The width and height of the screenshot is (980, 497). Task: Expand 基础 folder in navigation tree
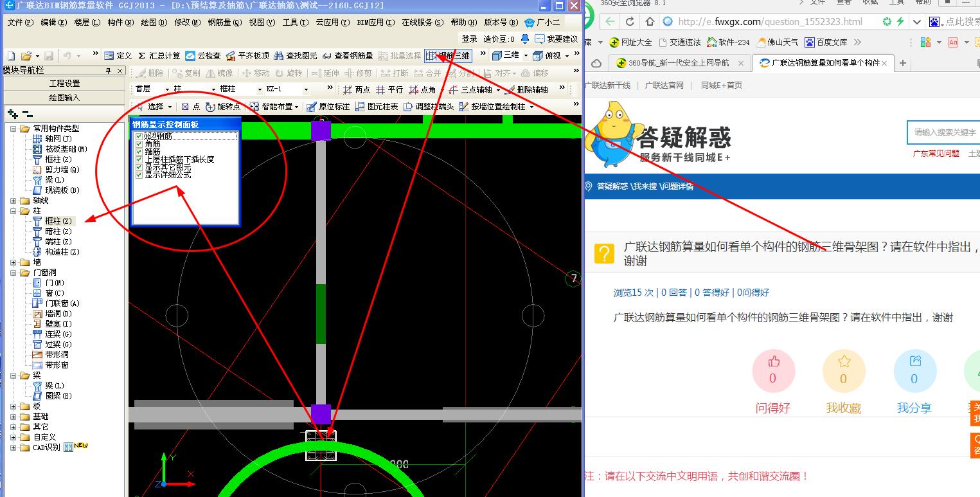tap(13, 417)
